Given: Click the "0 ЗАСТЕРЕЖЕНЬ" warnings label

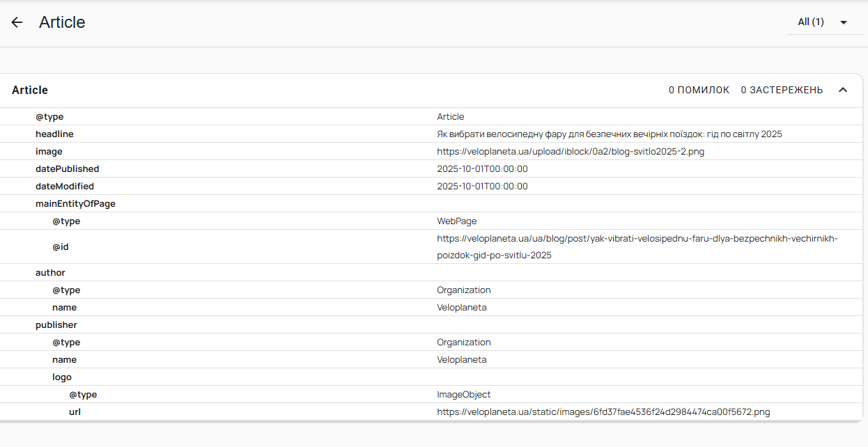Looking at the screenshot, I should coord(782,90).
